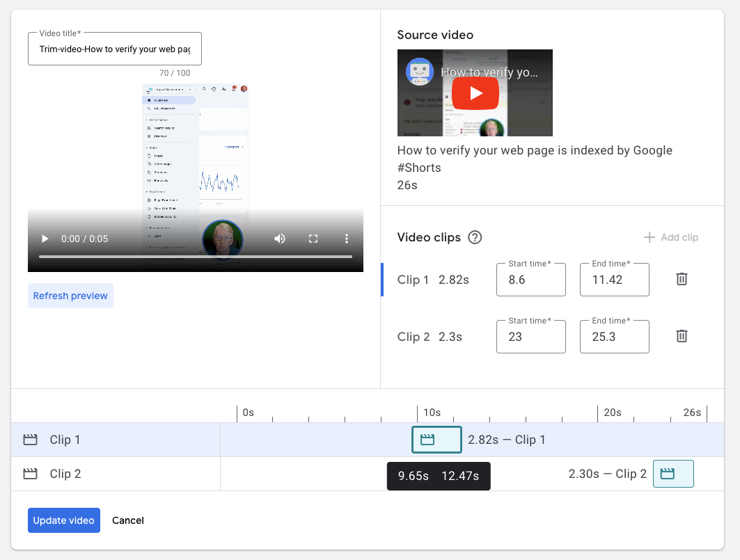
Task: Click Add clip button
Action: coord(671,237)
